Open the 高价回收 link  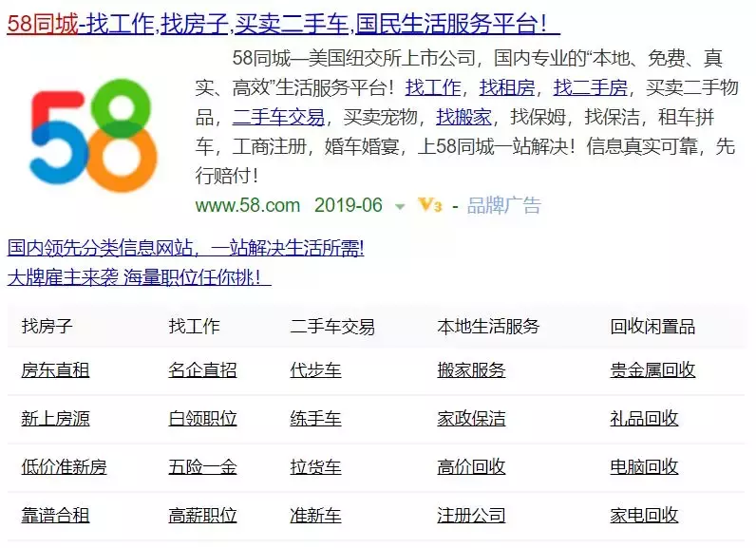point(471,466)
